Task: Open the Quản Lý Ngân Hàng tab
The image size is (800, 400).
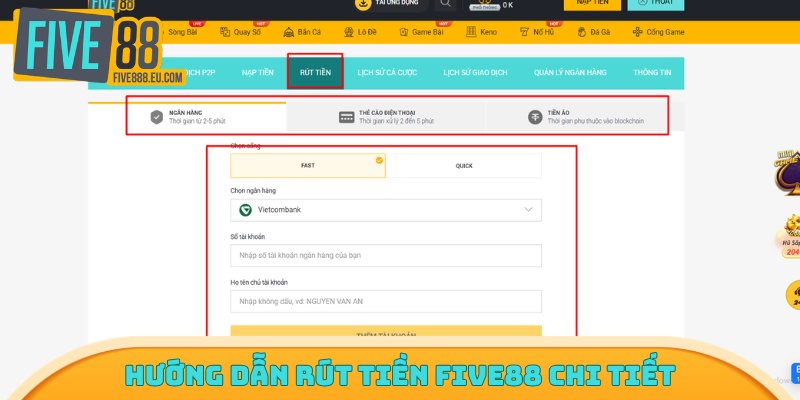Action: pos(570,72)
